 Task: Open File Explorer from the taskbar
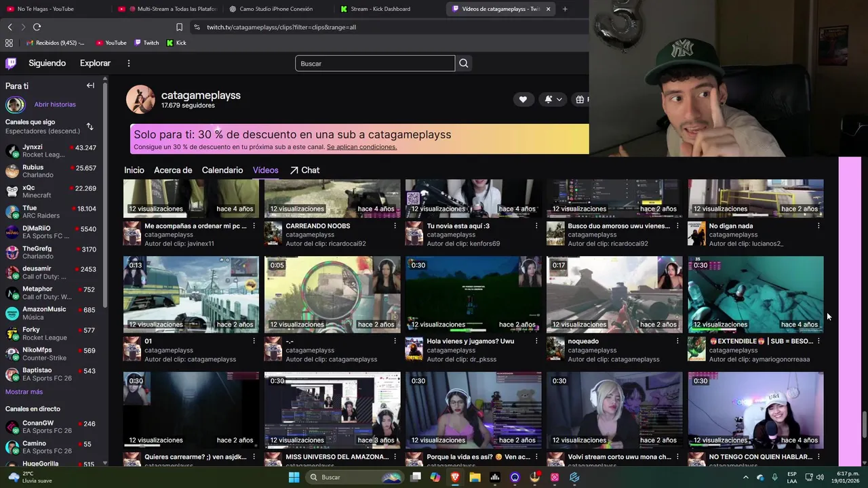475,477
